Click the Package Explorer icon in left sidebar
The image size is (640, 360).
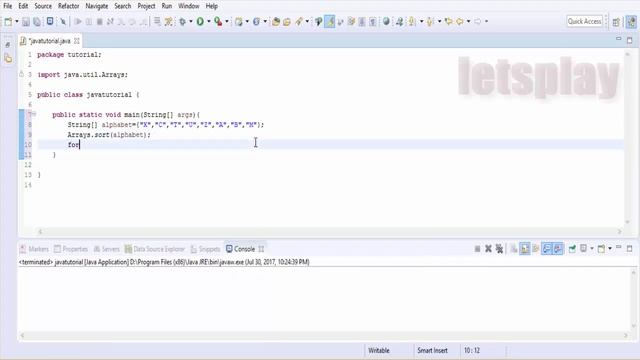[x=8, y=59]
